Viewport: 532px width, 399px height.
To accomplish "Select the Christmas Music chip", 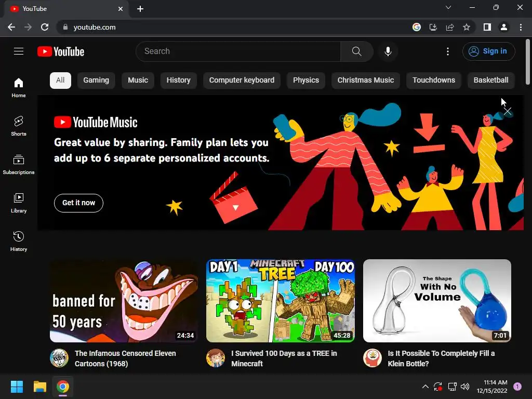I will tap(366, 81).
